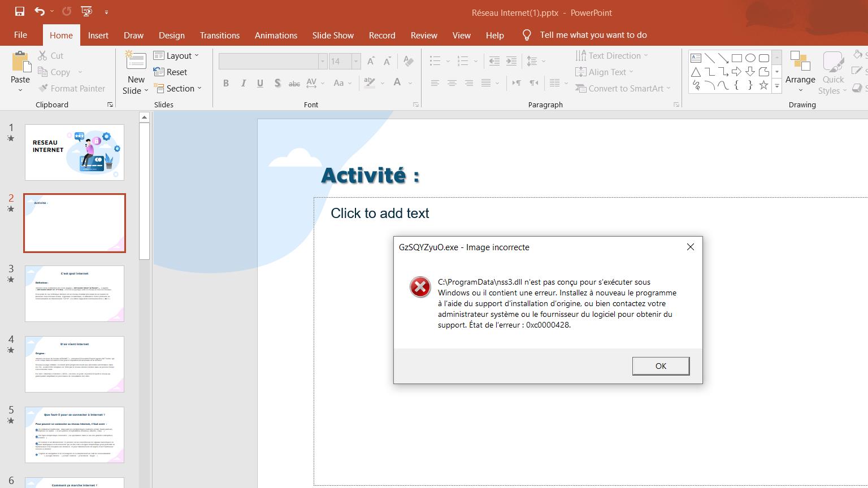Toggle Underline formatting
This screenshot has height=488, width=868.
pos(260,83)
